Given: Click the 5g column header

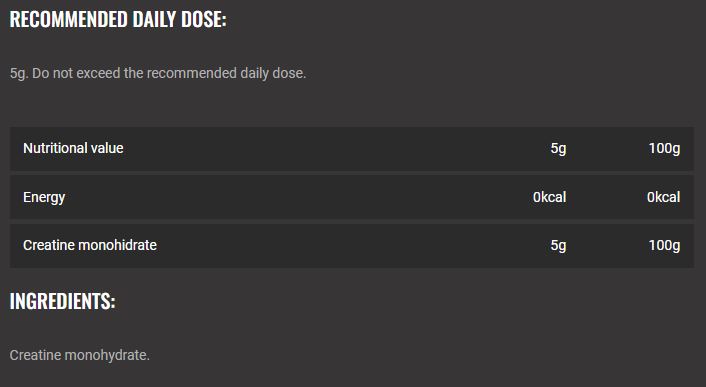Looking at the screenshot, I should (x=558, y=148).
